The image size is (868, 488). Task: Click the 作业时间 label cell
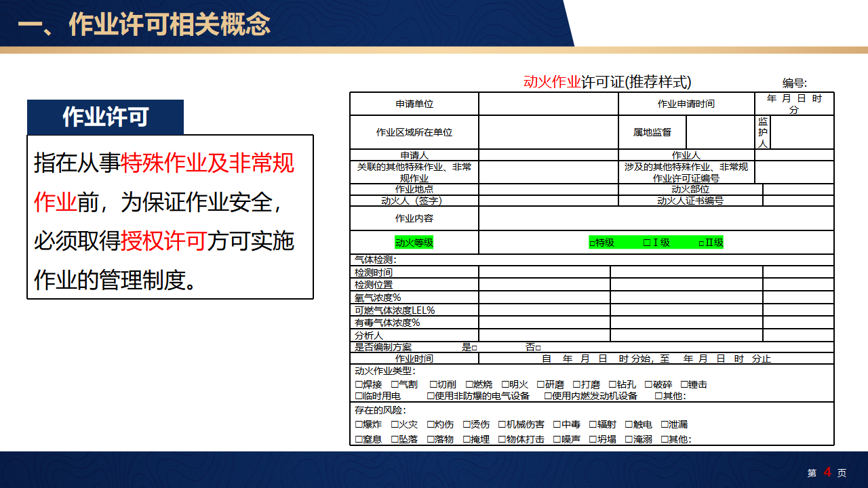pyautogui.click(x=414, y=359)
